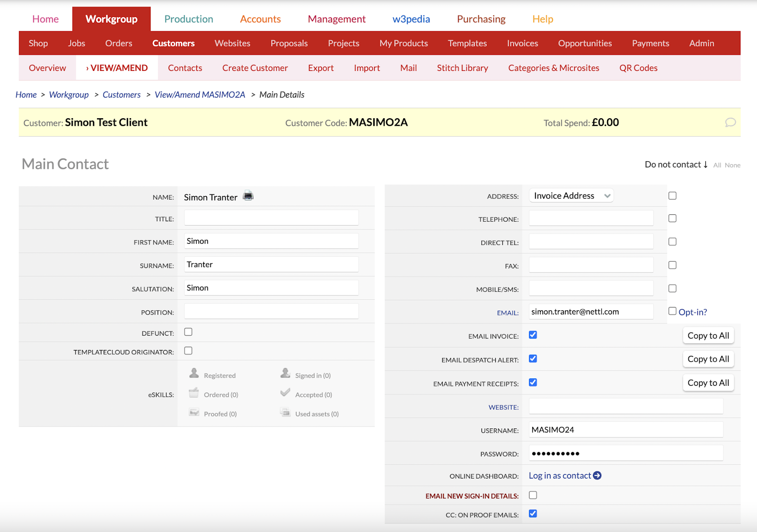Open the Proposals menu item
Viewport: 757px width, 532px height.
point(289,43)
